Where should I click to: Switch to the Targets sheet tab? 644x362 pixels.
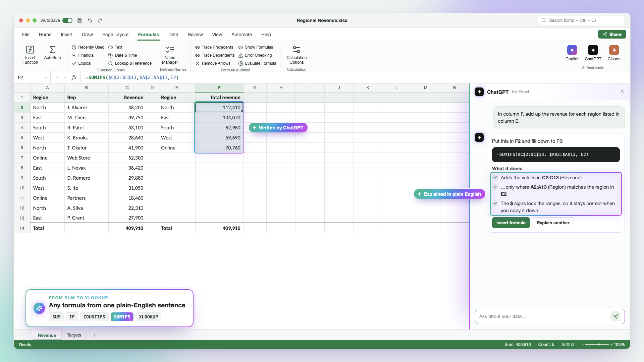tap(74, 335)
